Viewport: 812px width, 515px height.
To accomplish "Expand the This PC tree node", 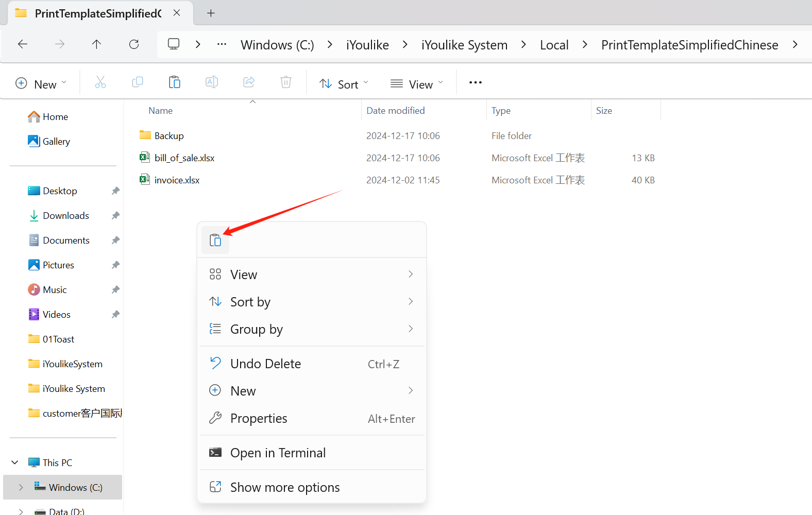I will coord(15,462).
